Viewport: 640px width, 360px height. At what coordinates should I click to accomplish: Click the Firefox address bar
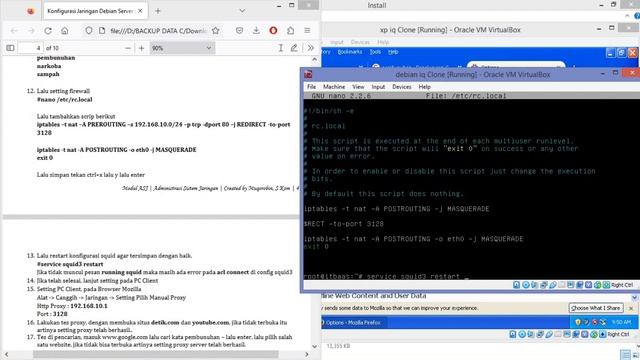tap(158, 31)
